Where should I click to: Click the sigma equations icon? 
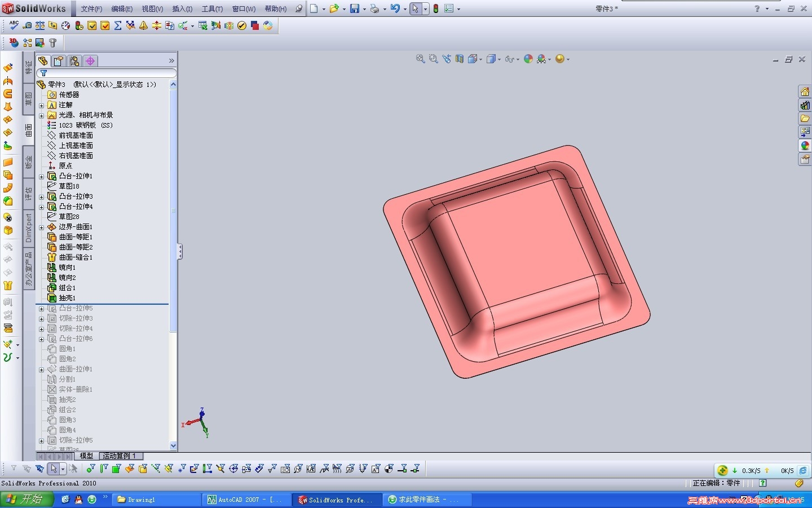click(118, 25)
